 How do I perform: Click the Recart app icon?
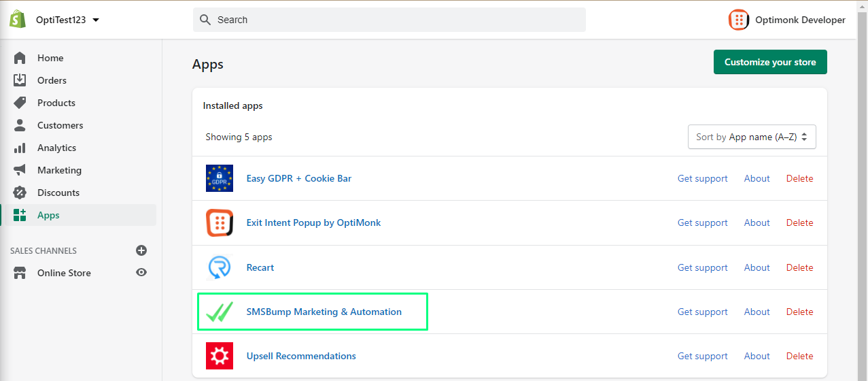click(x=220, y=267)
